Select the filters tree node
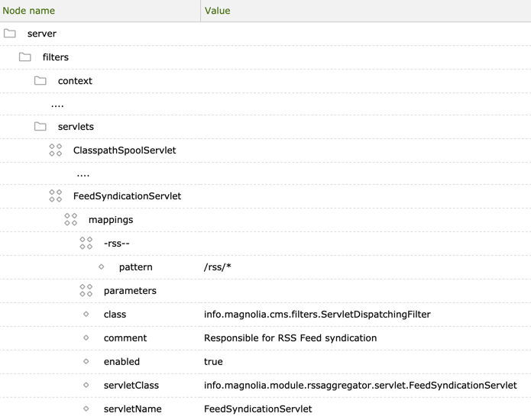Screen dimensions: 531x420 (56, 57)
